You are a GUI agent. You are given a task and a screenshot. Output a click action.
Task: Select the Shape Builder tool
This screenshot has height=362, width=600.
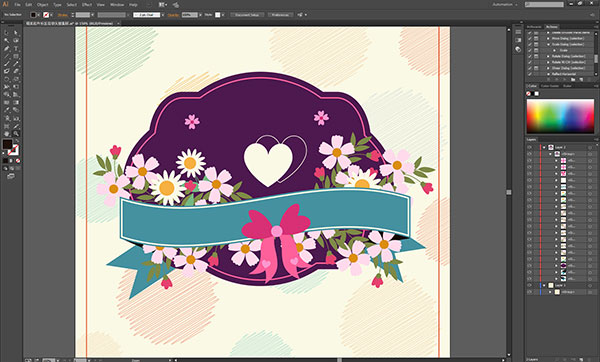click(x=7, y=95)
